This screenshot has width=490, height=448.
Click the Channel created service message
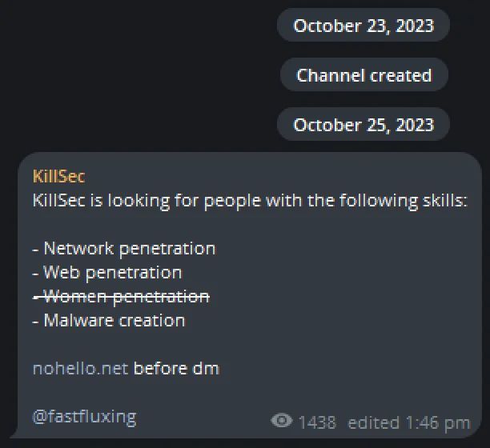click(x=363, y=75)
